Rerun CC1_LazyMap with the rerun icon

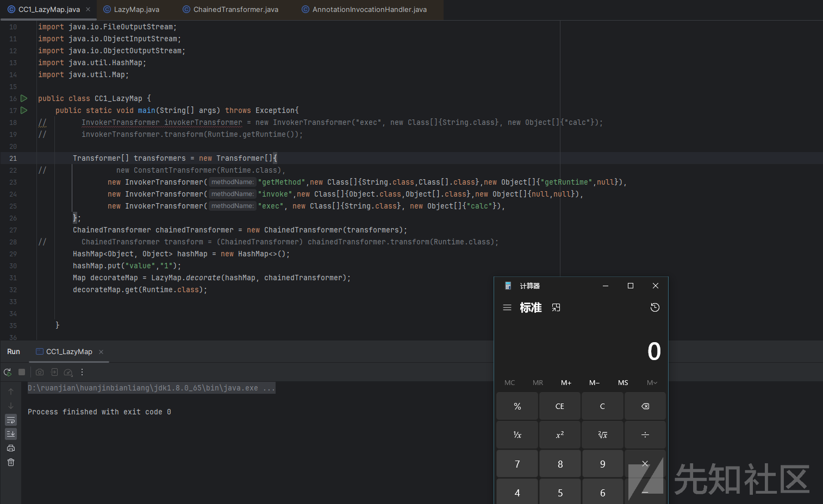(x=8, y=372)
